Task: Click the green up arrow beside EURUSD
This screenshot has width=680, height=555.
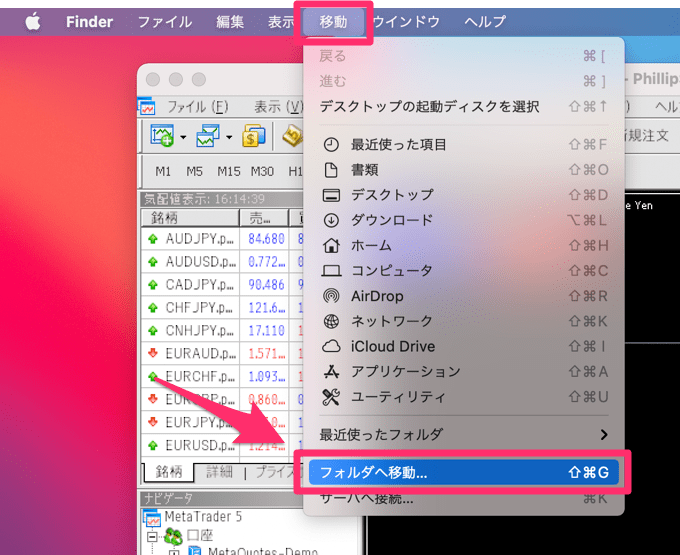Action: point(153,445)
